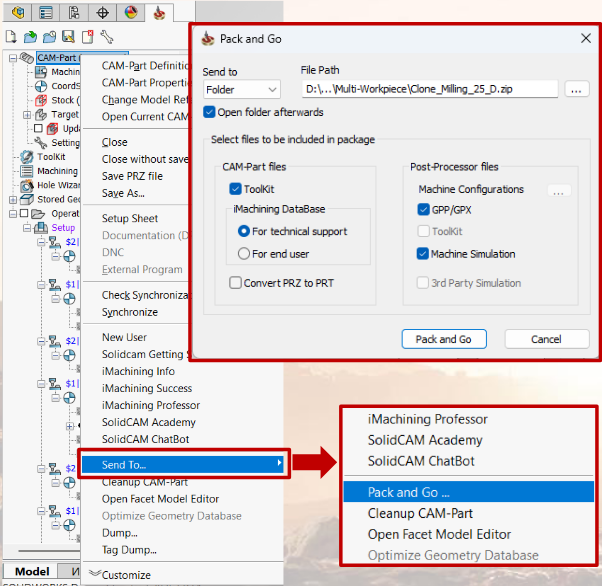This screenshot has width=602, height=586.
Task: Click browse button beside File Path
Action: [577, 89]
